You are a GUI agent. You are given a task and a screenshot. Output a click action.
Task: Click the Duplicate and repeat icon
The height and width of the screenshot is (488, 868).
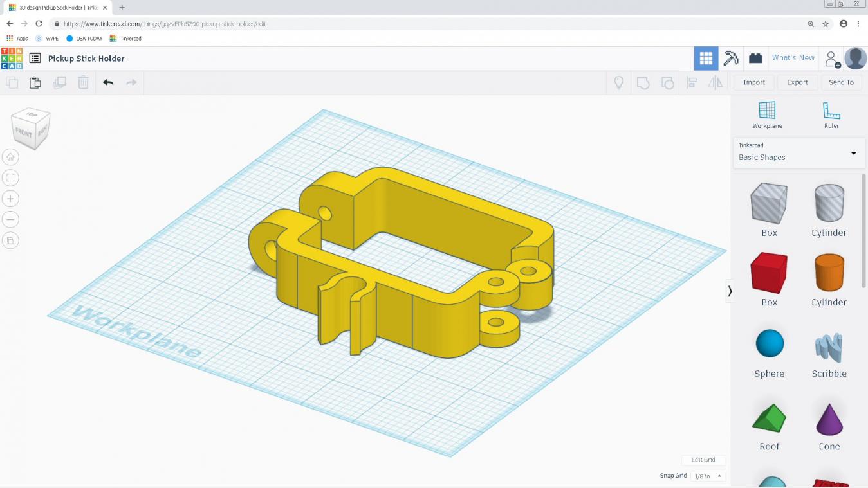[59, 82]
